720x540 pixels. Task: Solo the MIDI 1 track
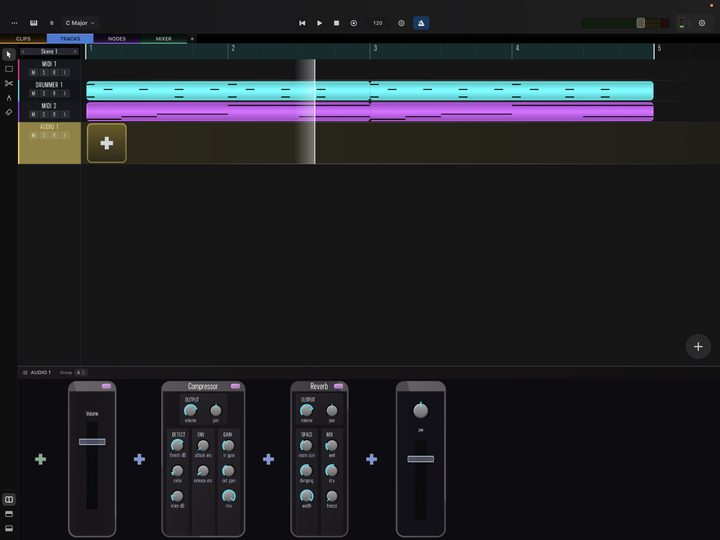[44, 73]
